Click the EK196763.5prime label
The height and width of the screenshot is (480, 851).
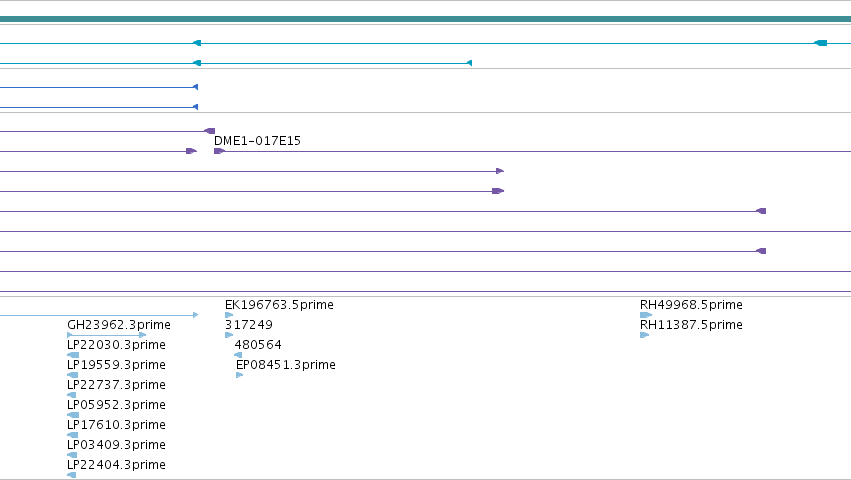[279, 305]
